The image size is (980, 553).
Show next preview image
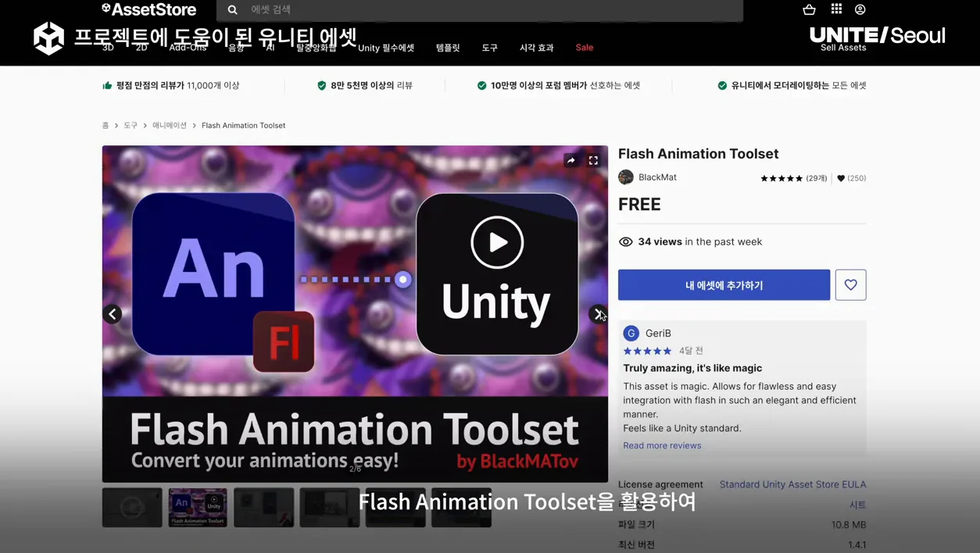(x=598, y=314)
